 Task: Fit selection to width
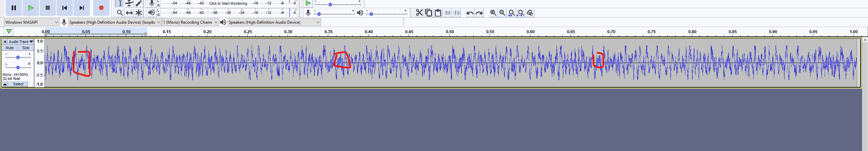click(511, 13)
